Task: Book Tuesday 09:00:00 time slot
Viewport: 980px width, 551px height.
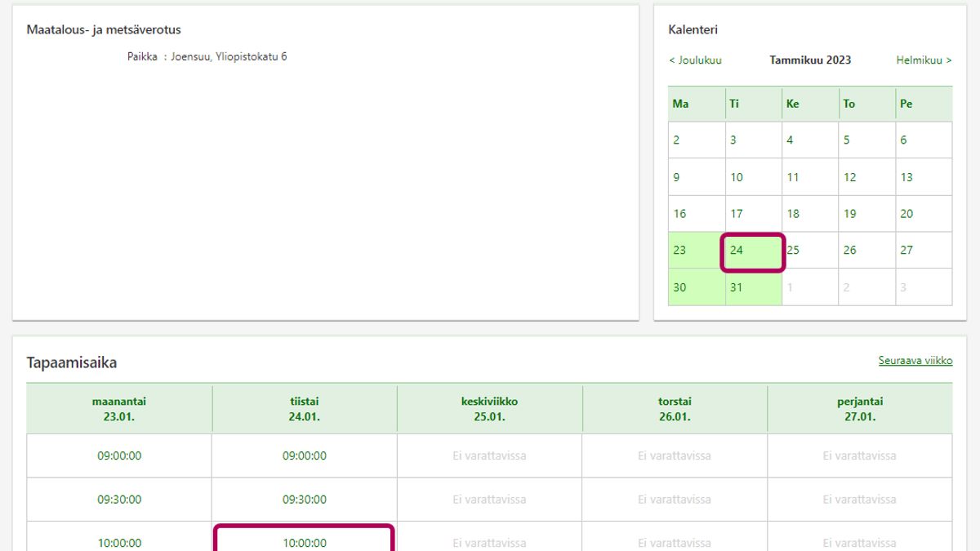Action: (x=305, y=456)
